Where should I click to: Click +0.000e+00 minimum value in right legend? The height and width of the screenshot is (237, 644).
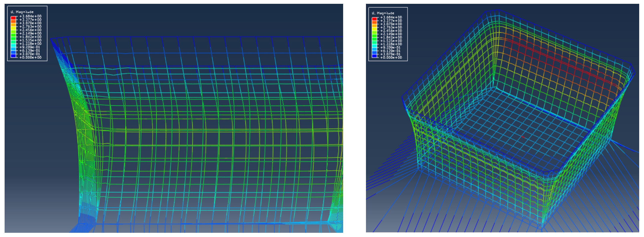[x=391, y=58]
